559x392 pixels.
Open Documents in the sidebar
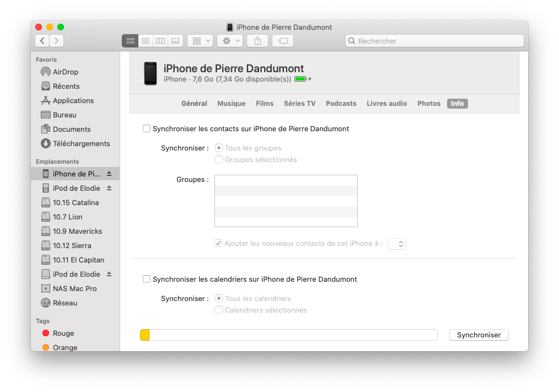coord(75,129)
